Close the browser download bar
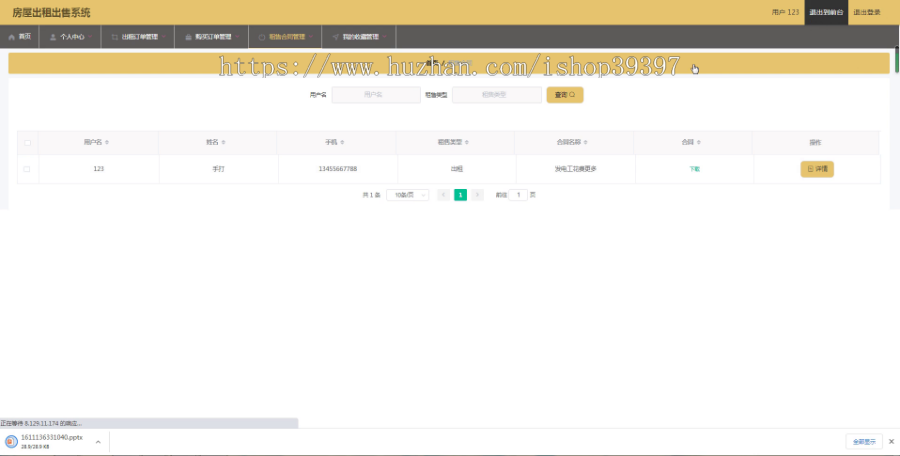Image resolution: width=900 pixels, height=456 pixels. [891, 442]
